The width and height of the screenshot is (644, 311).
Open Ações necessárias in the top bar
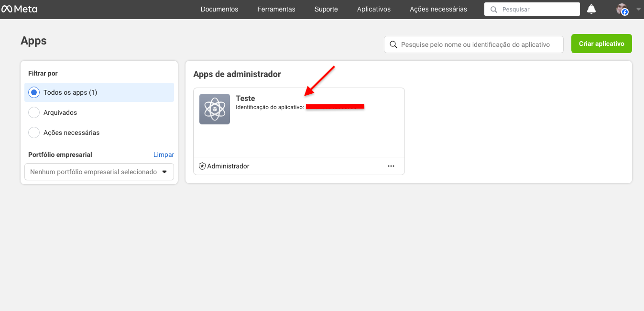click(438, 9)
